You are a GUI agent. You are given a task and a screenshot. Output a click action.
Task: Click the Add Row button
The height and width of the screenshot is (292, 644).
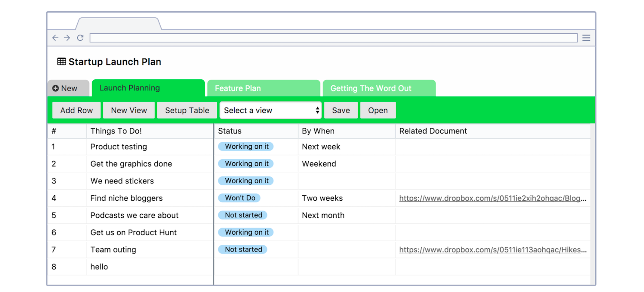coord(76,110)
